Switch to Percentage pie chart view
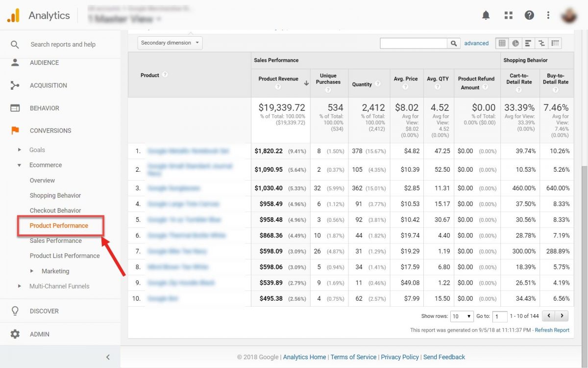 pos(515,43)
